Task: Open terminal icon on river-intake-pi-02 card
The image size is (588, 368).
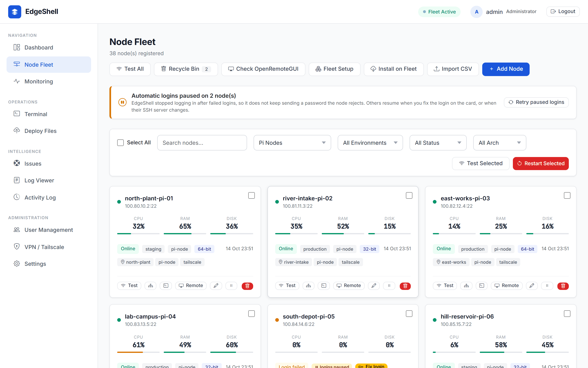Action: [x=324, y=285]
